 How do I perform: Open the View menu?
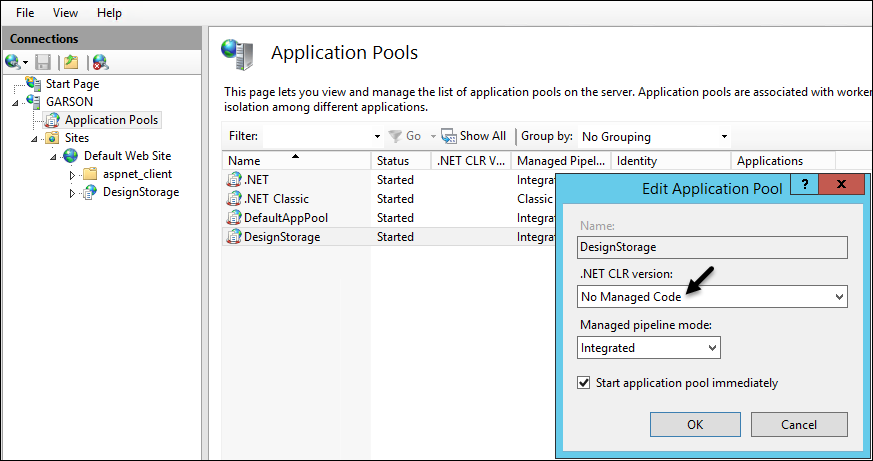tap(65, 12)
